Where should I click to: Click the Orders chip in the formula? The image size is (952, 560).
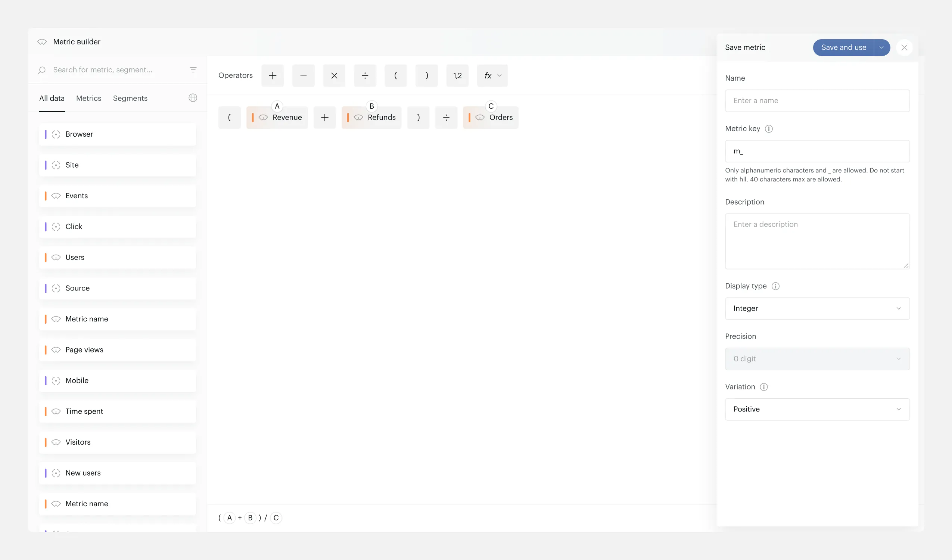[491, 118]
